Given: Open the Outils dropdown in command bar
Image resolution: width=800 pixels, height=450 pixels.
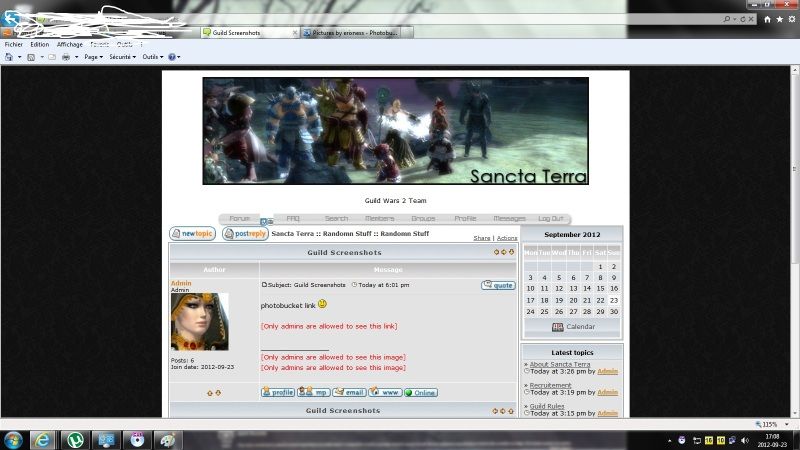Looking at the screenshot, I should [x=153, y=57].
